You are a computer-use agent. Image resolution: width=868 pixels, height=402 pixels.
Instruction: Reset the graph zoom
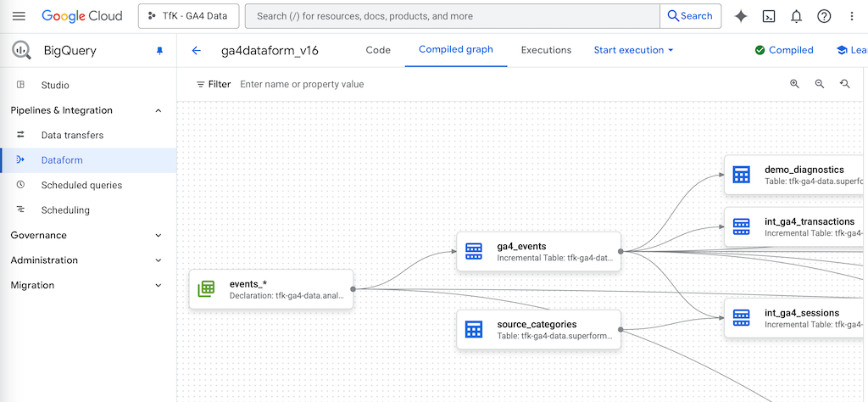845,84
